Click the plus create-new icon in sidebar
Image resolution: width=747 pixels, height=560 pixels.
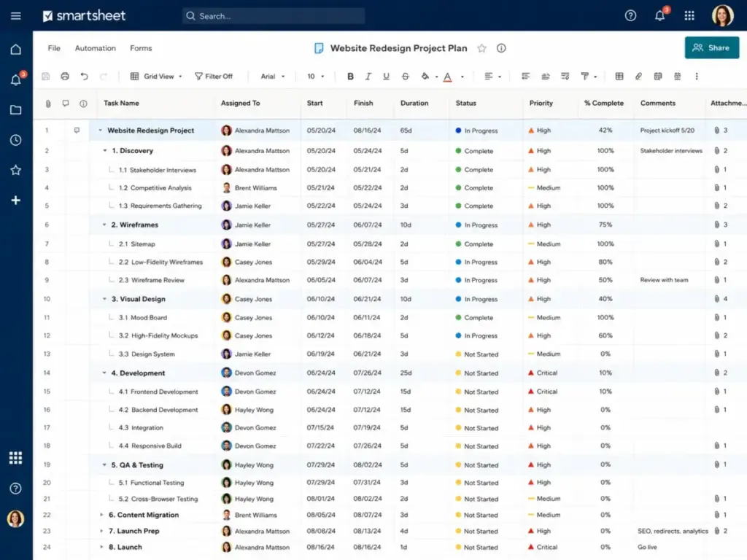tap(16, 200)
